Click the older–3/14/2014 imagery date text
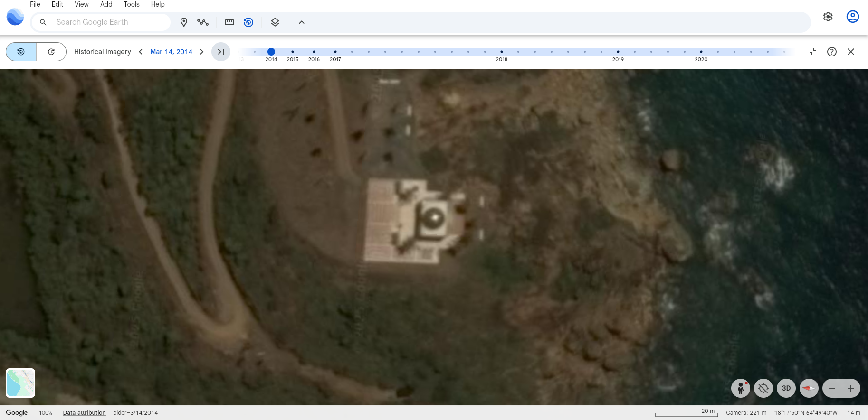This screenshot has width=868, height=420. tap(135, 413)
